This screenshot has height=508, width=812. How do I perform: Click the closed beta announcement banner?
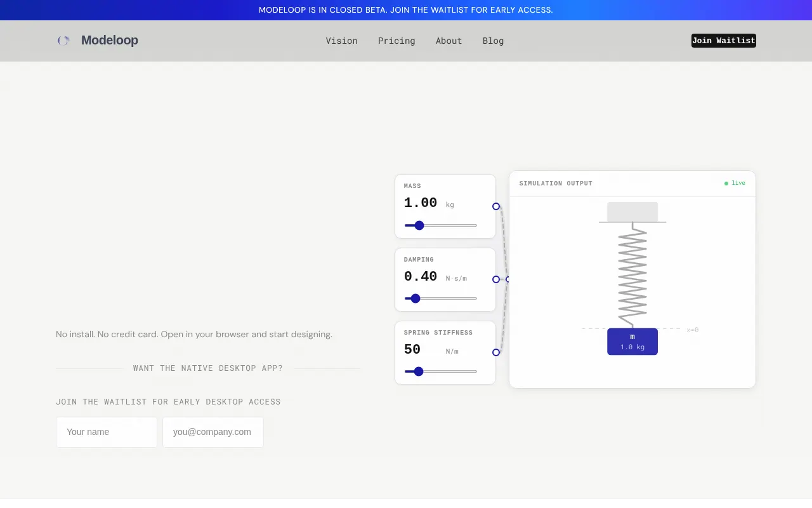pyautogui.click(x=406, y=10)
